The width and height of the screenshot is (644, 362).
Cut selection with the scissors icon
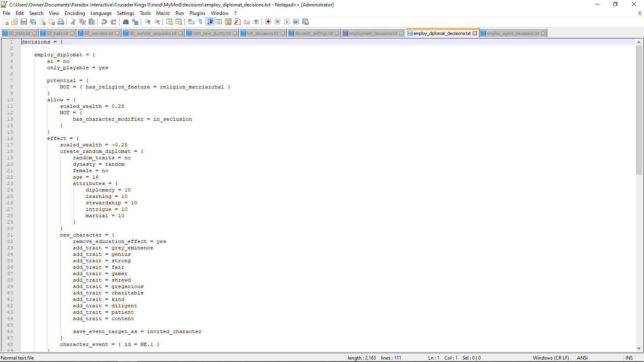tap(73, 22)
